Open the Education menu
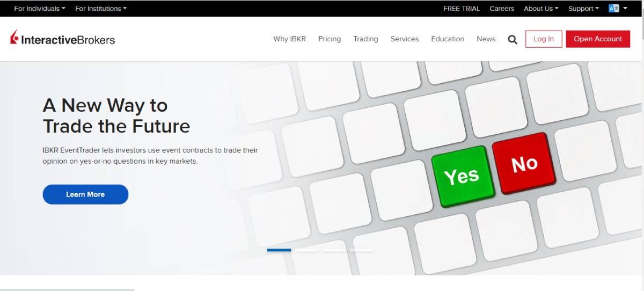 [x=448, y=39]
